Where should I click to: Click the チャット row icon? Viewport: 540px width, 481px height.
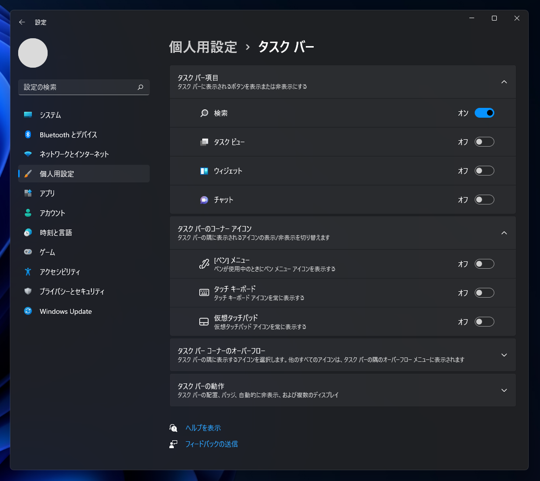coord(204,200)
